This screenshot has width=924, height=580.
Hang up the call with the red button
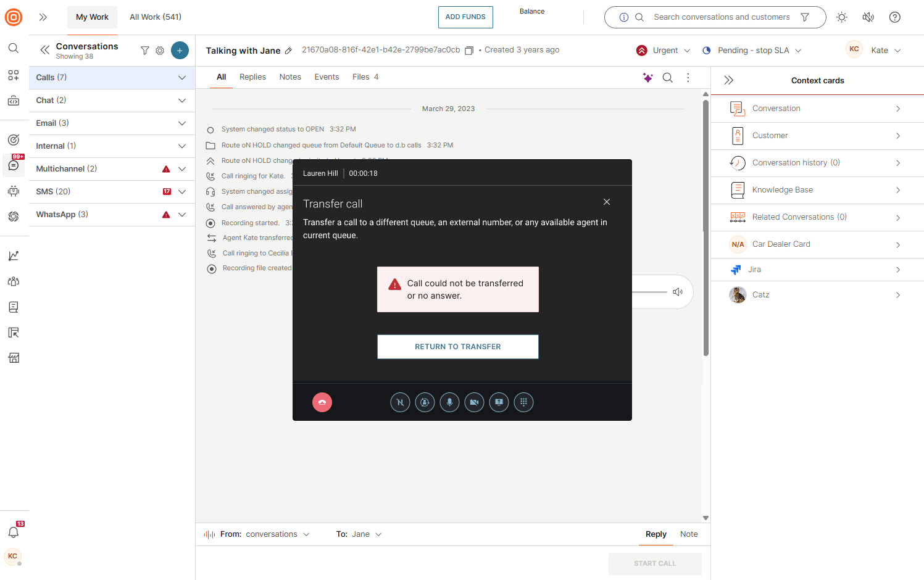[322, 402]
